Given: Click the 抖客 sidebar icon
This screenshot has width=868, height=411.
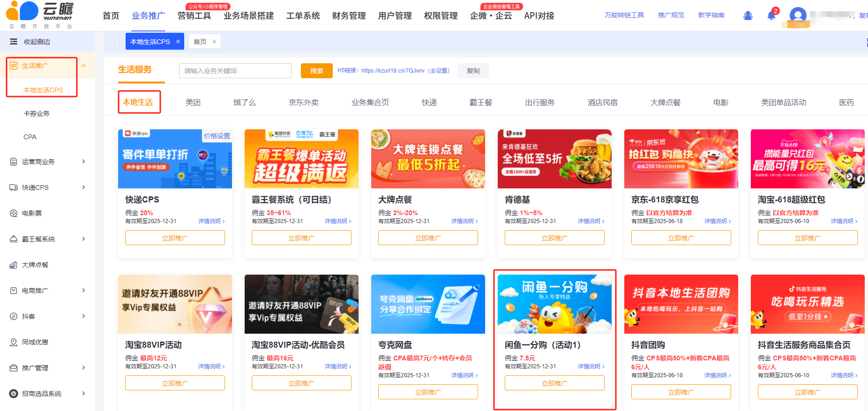Looking at the screenshot, I should pos(14,316).
